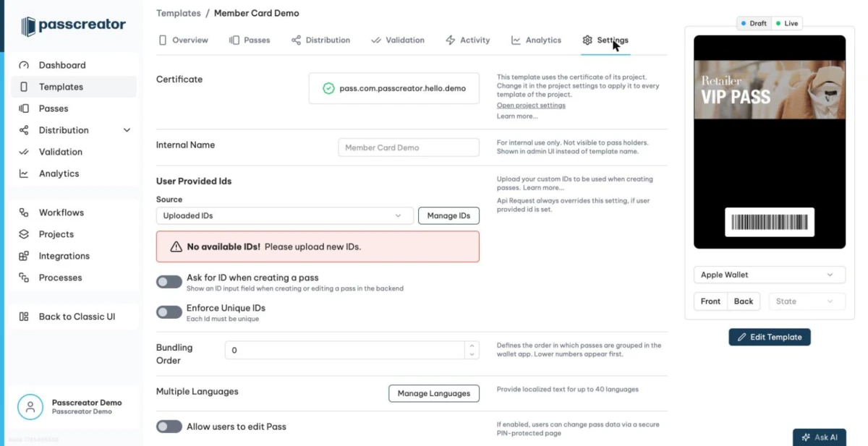
Task: Show the Front side of pass
Action: (x=710, y=301)
